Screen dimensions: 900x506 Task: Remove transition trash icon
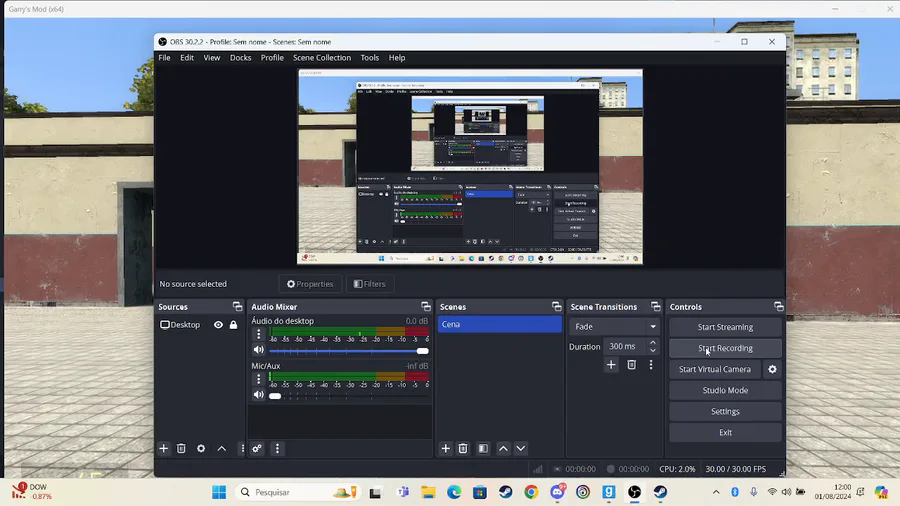click(631, 365)
